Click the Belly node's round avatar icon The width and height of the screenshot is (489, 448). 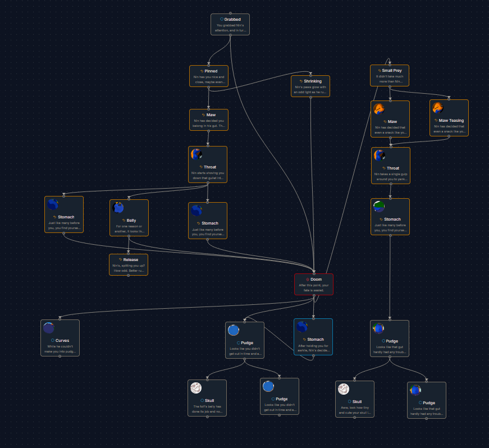(x=118, y=208)
